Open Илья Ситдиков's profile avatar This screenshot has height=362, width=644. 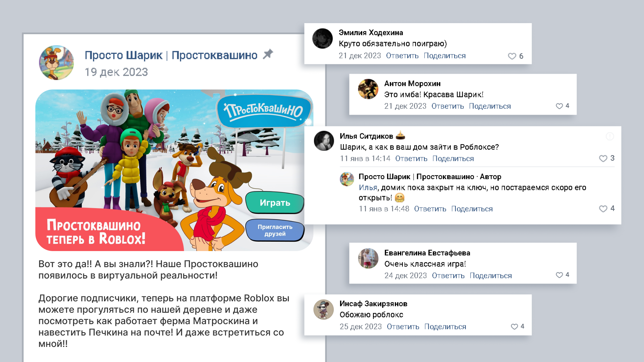tap(324, 141)
